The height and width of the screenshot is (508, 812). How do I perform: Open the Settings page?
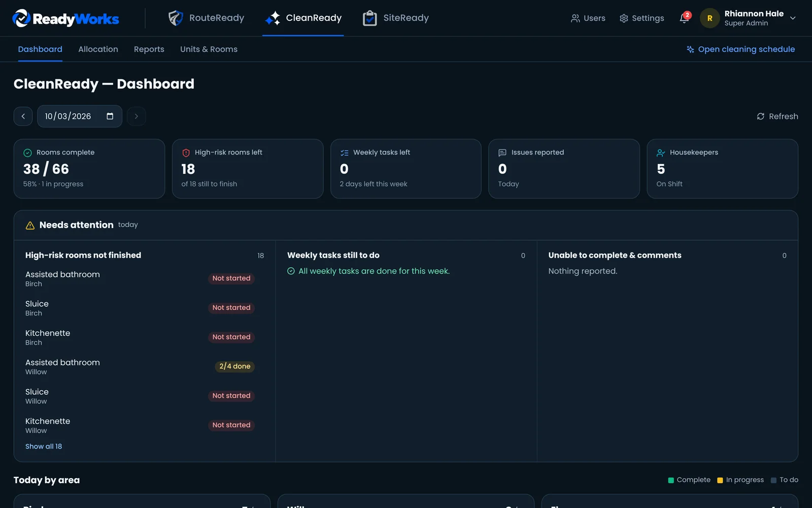(641, 18)
